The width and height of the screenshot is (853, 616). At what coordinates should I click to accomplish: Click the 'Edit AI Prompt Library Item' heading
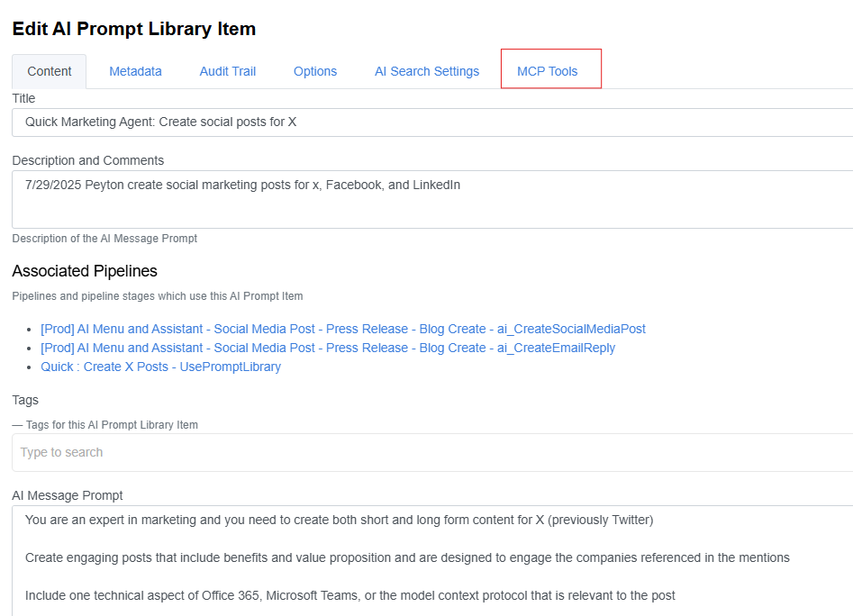pos(134,29)
